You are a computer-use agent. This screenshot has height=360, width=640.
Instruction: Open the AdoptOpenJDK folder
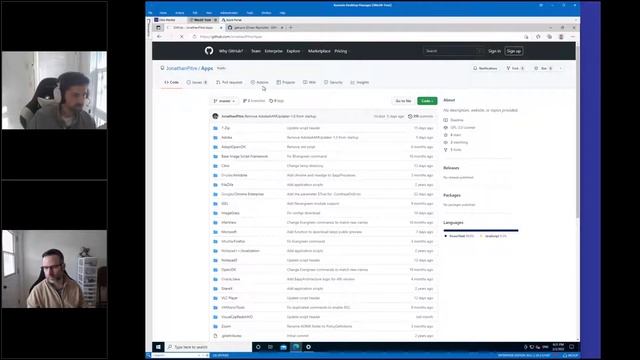click(233, 147)
